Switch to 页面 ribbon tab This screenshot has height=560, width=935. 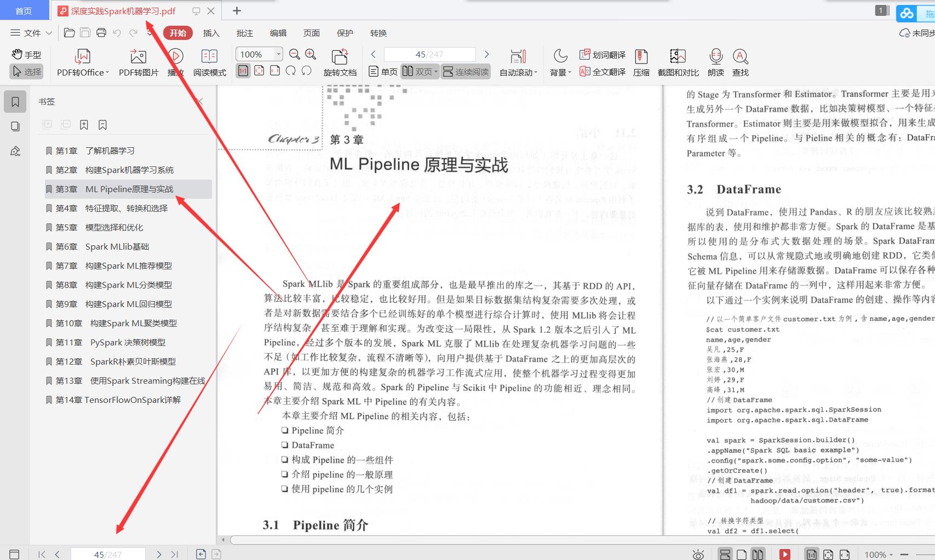(311, 33)
